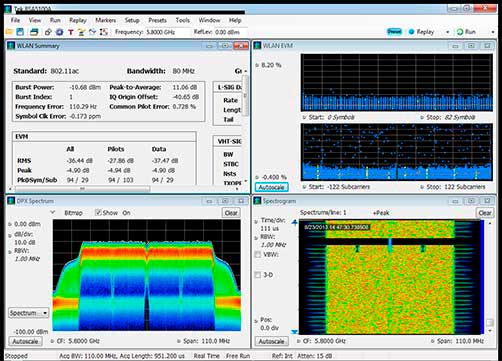Expand the chevron left of Bitmap
The height and width of the screenshot is (361, 502).
pyautogui.click(x=52, y=212)
